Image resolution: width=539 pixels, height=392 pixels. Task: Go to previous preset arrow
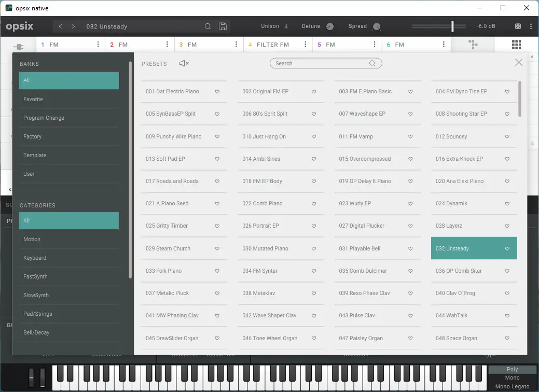click(x=60, y=26)
